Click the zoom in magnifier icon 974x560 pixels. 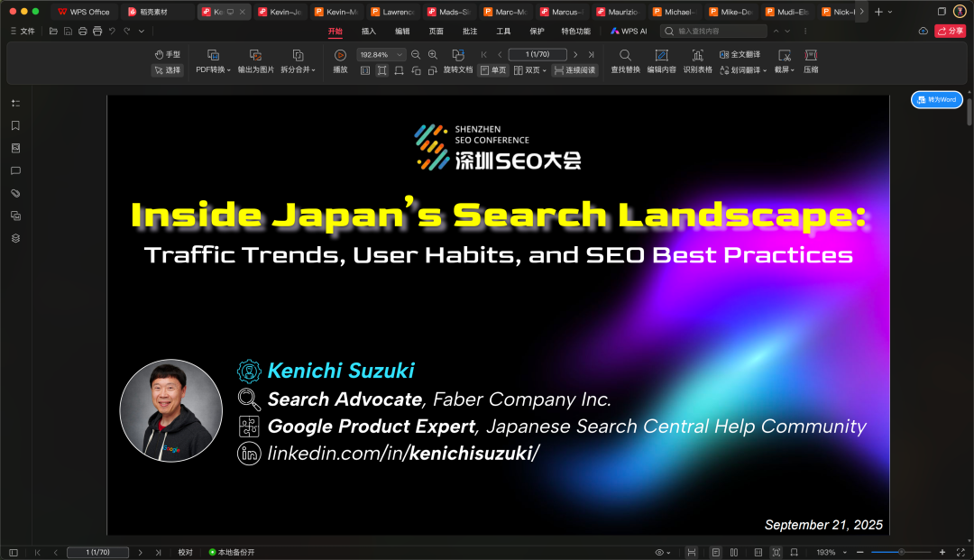point(433,55)
